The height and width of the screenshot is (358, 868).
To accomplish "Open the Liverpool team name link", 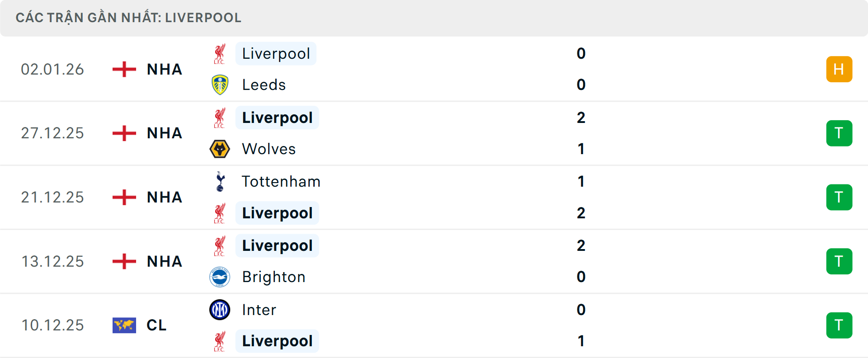I will coord(276,53).
